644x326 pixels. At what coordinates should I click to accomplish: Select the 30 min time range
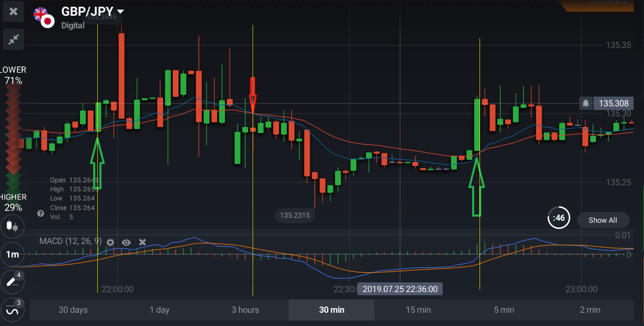(331, 310)
